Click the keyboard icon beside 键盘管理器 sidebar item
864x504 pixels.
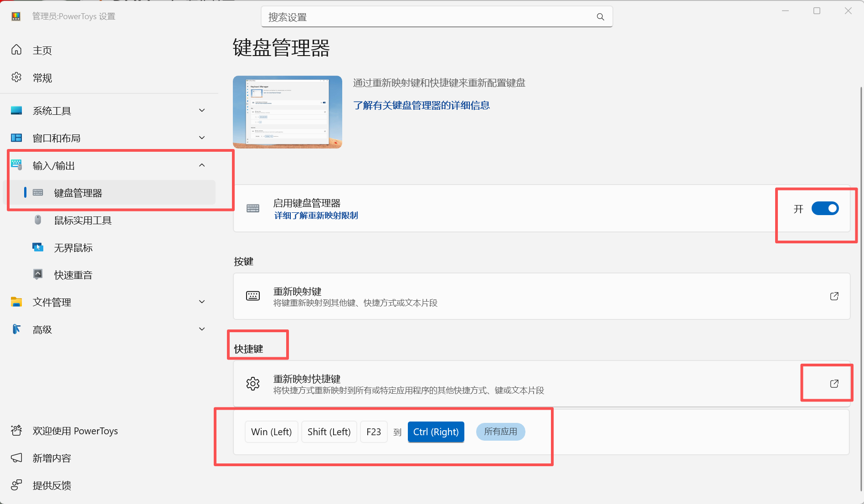click(38, 193)
